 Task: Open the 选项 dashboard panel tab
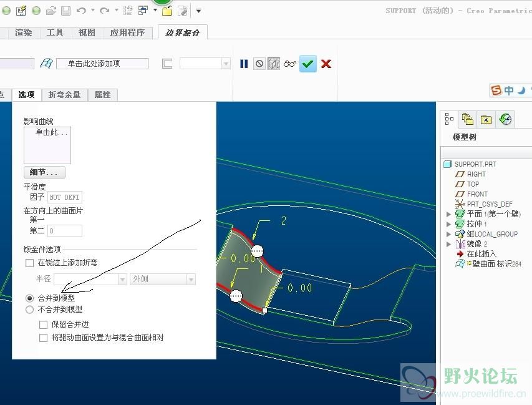(x=26, y=95)
